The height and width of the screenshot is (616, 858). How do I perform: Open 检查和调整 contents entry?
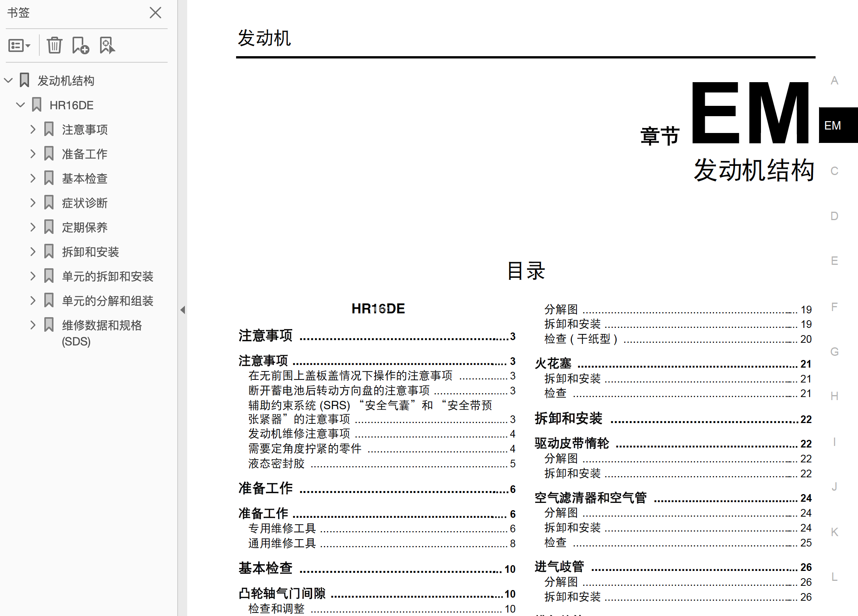[x=382, y=608]
